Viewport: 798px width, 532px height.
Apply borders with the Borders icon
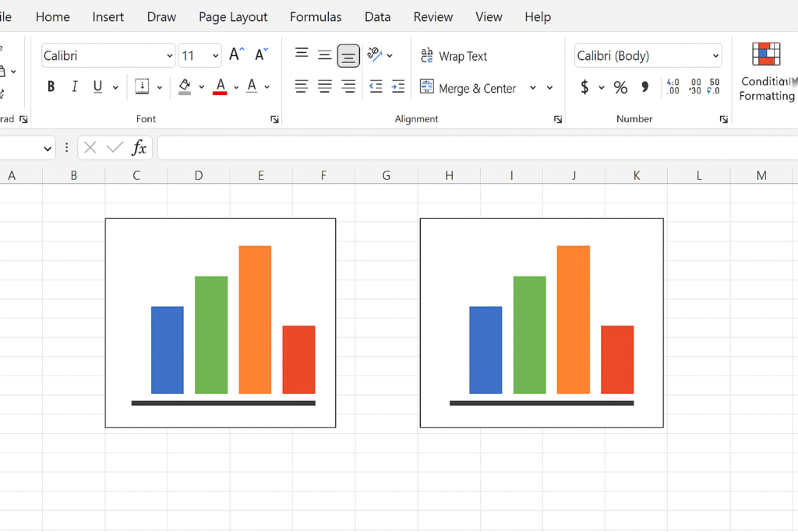pyautogui.click(x=142, y=86)
